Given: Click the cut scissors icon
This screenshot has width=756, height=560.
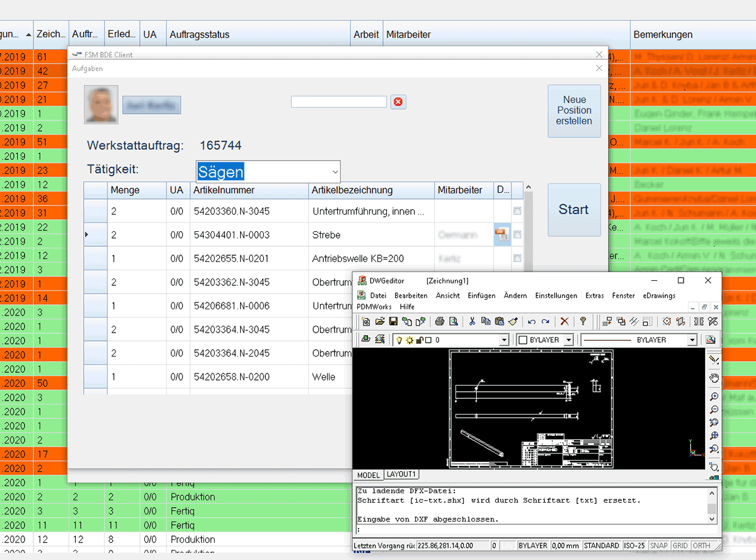Looking at the screenshot, I should (x=472, y=321).
